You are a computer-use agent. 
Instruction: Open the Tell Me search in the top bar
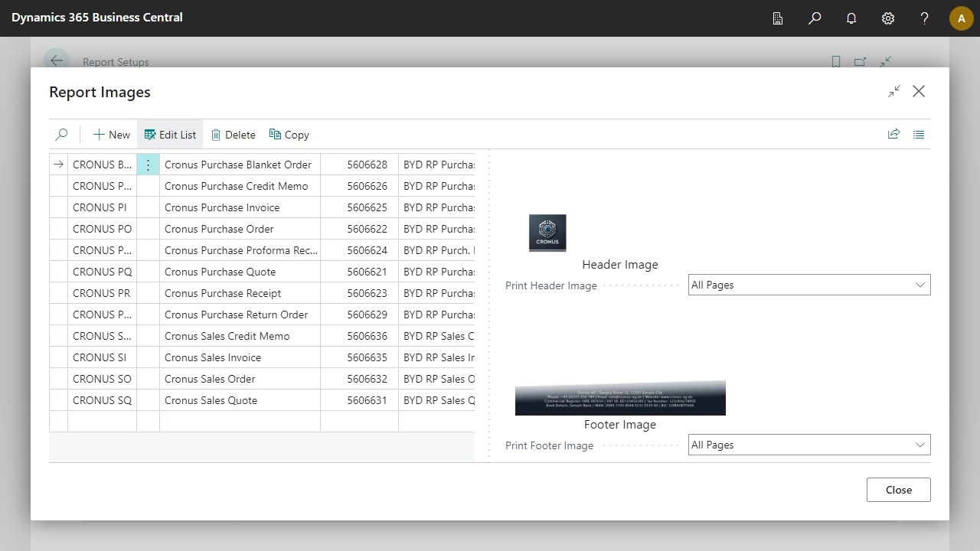pos(815,18)
